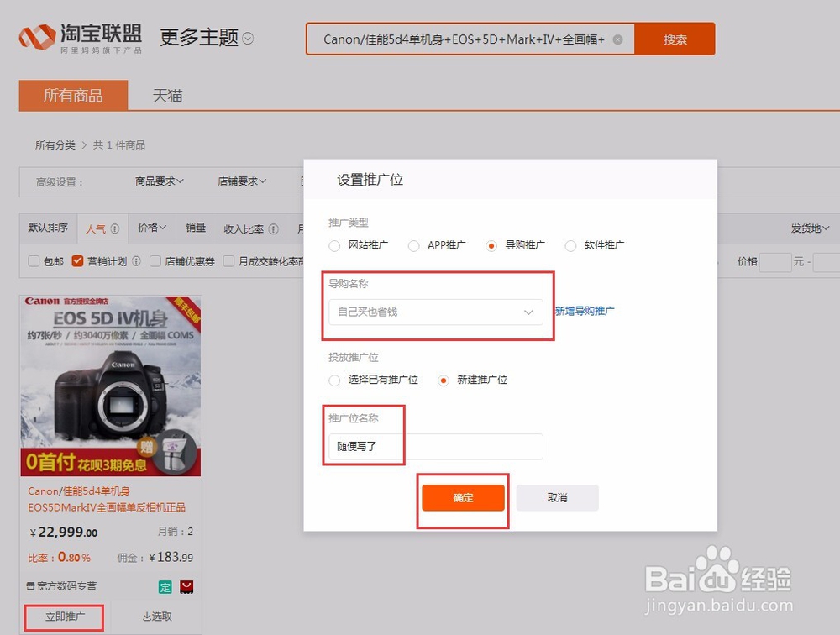Viewport: 840px width, 635px height.
Task: Toggle the 店铺优惠券 checkbox
Action: click(x=155, y=261)
